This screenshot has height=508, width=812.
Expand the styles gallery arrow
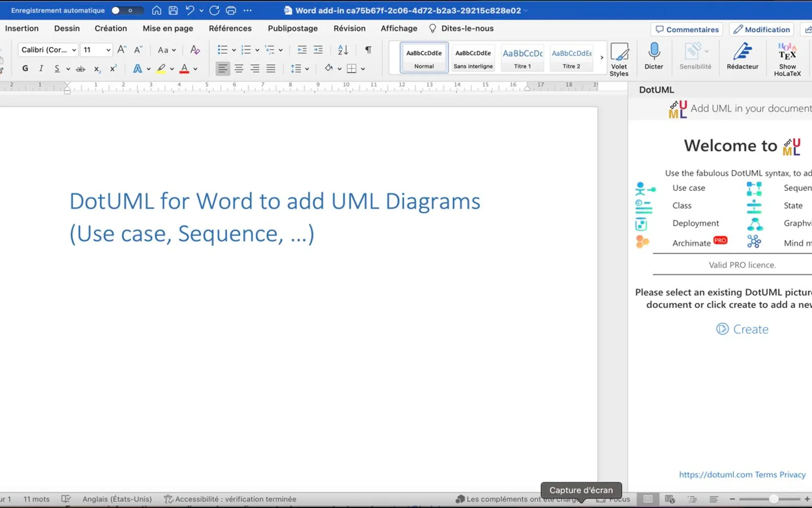601,57
